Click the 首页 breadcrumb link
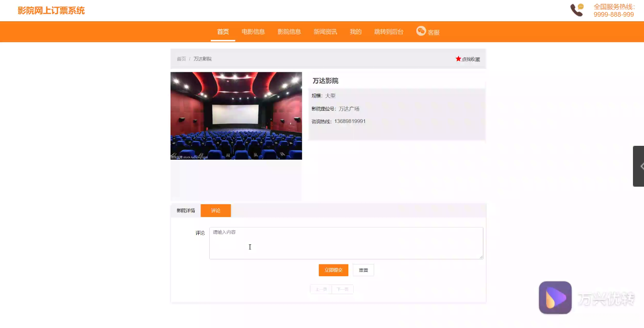The width and height of the screenshot is (644, 328). [x=182, y=59]
